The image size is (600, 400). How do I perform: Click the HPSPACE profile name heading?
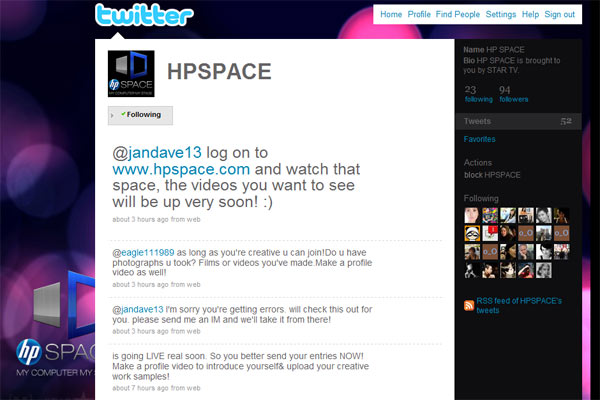pos(219,72)
